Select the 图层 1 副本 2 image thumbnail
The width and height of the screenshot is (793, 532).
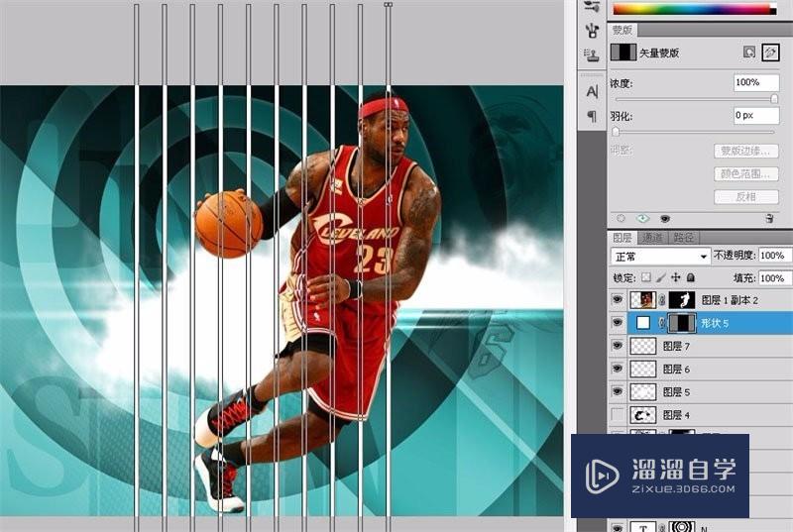pos(642,300)
